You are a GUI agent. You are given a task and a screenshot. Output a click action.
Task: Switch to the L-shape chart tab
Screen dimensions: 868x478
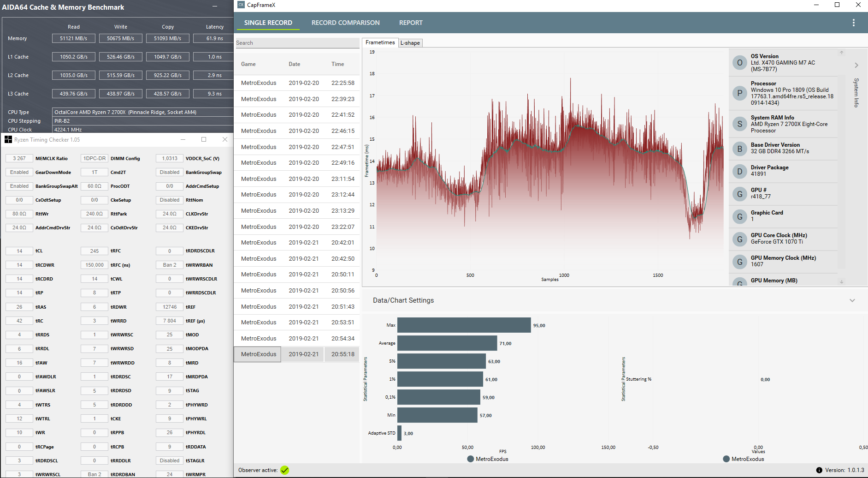(x=410, y=43)
